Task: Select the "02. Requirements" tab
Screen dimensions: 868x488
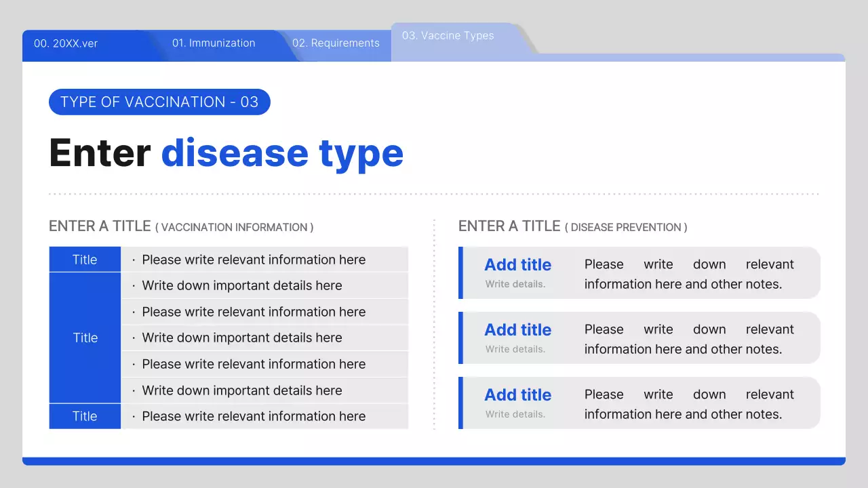Action: [x=336, y=43]
